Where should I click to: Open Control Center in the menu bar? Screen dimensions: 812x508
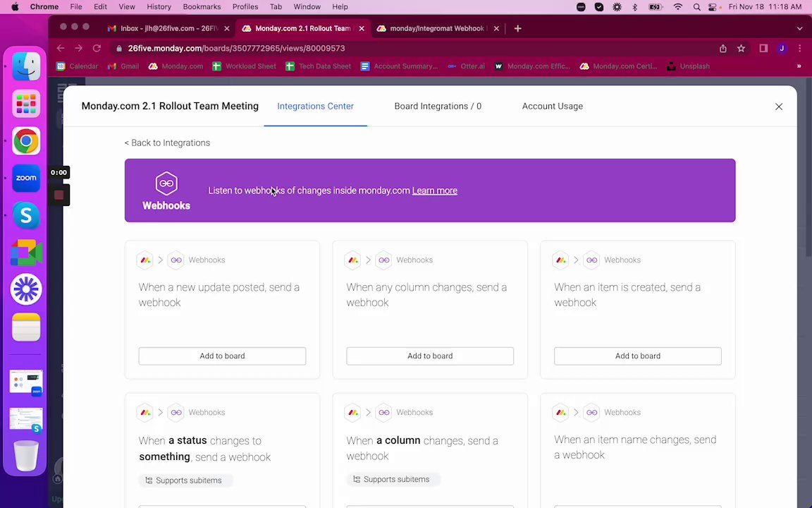(x=713, y=7)
